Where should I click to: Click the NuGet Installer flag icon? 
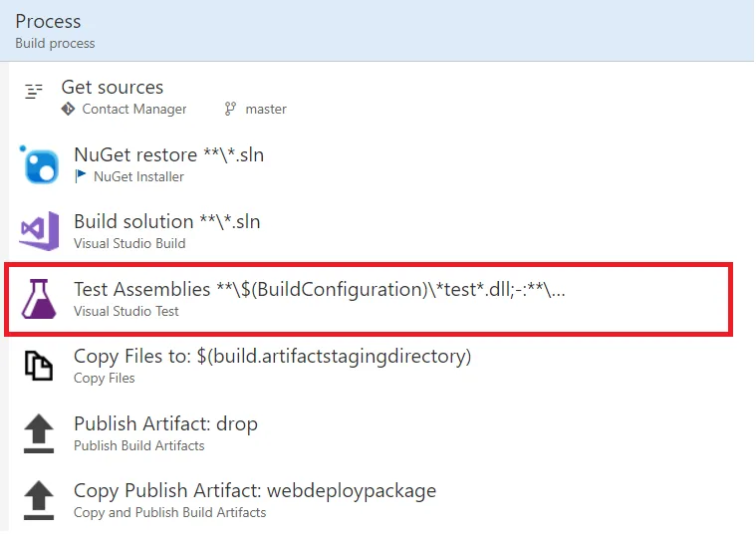[81, 176]
